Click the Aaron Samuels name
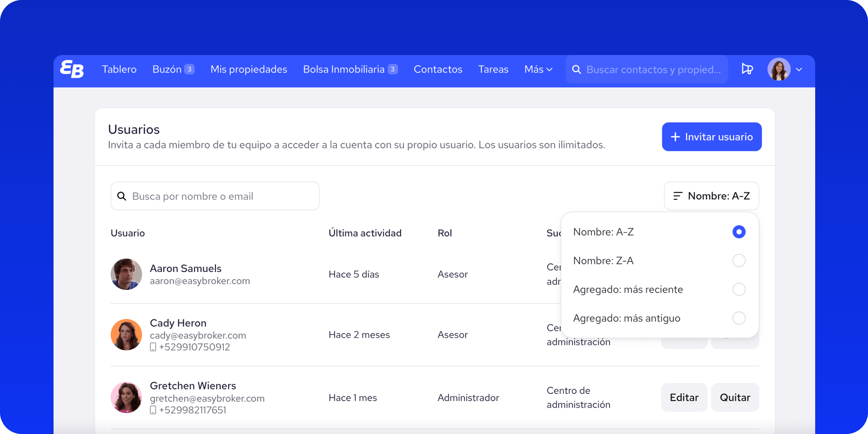The width and height of the screenshot is (868, 434). tap(186, 268)
